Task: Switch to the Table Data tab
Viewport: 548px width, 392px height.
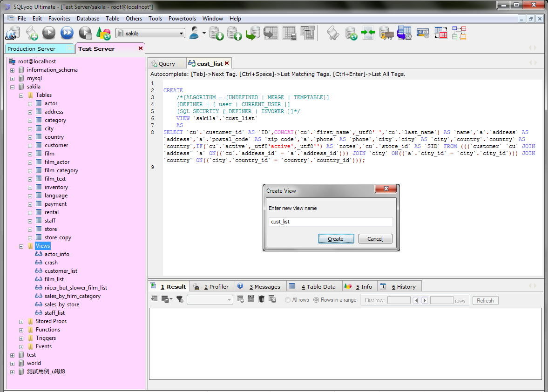Action: [x=317, y=287]
